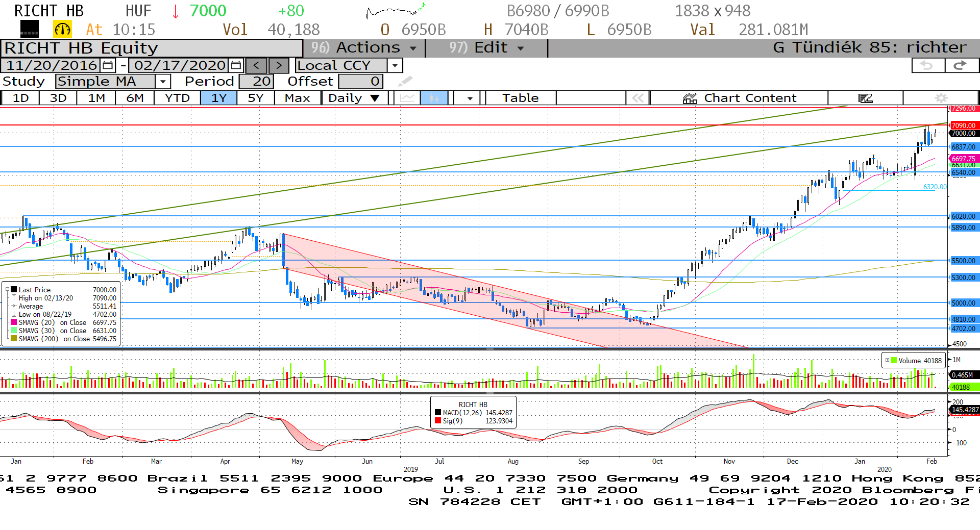Open chart settings gear icon
This screenshot has width=980, height=530.
941,98
